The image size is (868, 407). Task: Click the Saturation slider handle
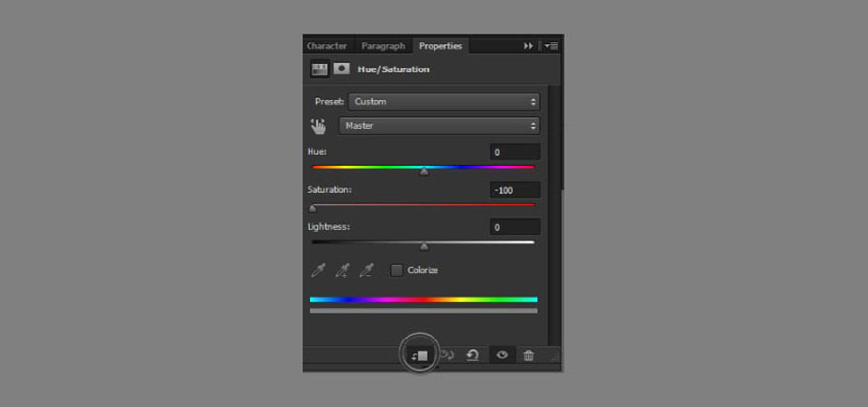pos(312,208)
